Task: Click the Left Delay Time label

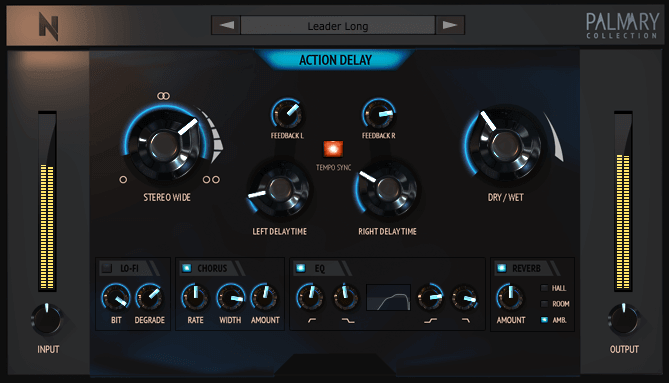Action: [x=279, y=232]
